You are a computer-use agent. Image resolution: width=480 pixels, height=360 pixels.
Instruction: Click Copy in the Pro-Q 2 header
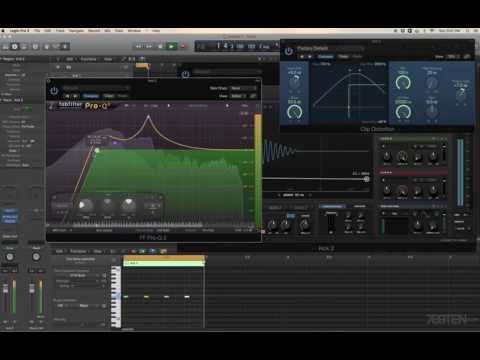click(x=108, y=96)
